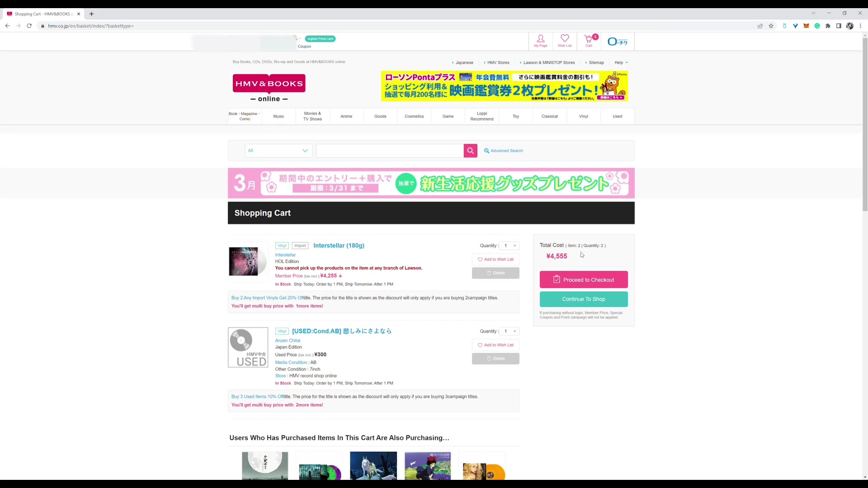Click the browser profile avatar
The image size is (868, 488).
849,26
